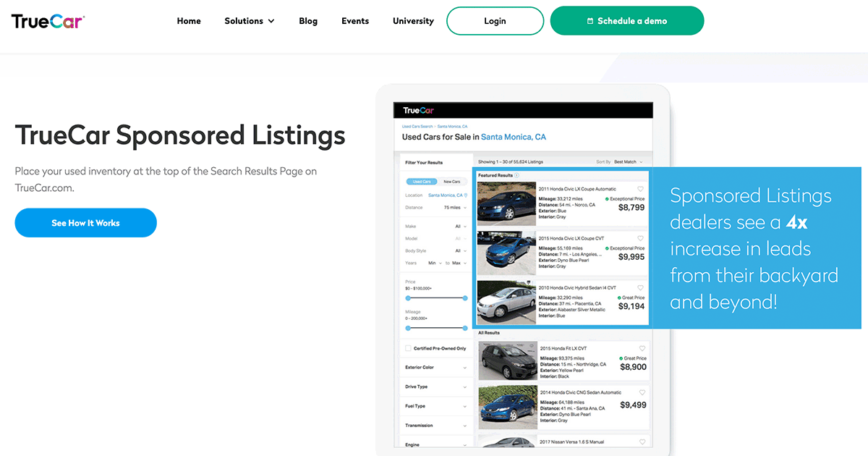Viewport: 868px width, 456px height.
Task: Open the Blog page from the navigation
Action: click(308, 21)
